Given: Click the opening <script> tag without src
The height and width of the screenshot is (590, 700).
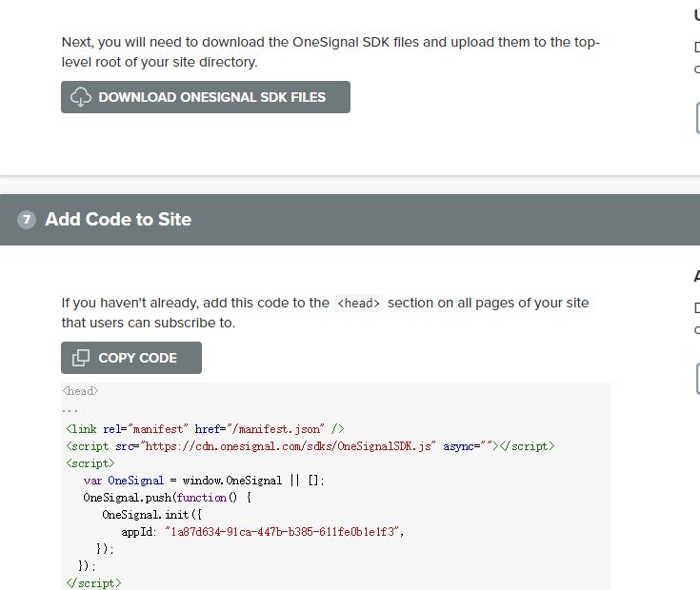Looking at the screenshot, I should 90,463.
